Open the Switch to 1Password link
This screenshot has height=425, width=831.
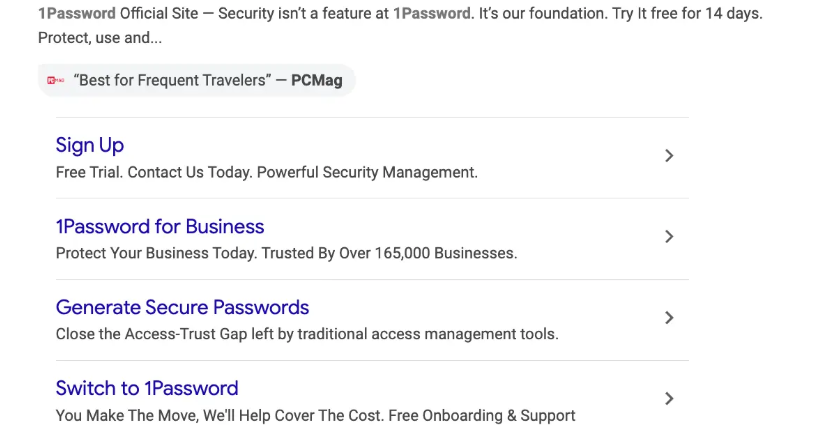point(147,388)
